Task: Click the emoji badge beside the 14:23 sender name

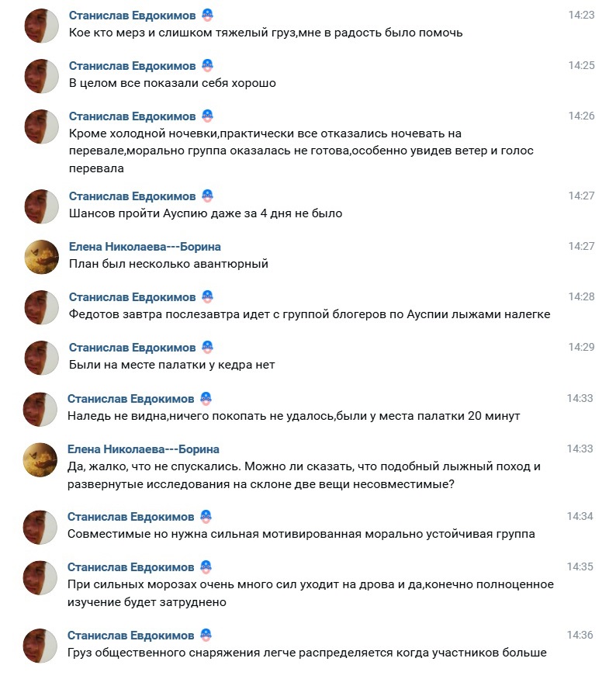Action: pyautogui.click(x=207, y=16)
